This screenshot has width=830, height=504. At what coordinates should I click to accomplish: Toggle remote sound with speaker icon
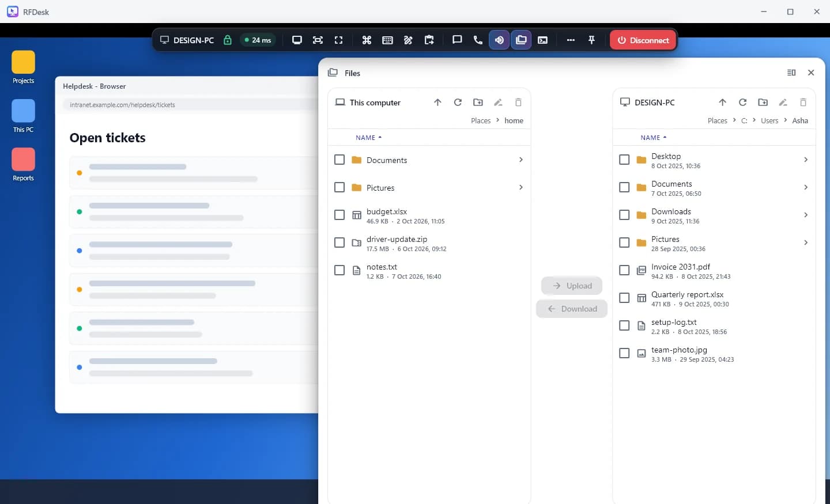click(499, 40)
